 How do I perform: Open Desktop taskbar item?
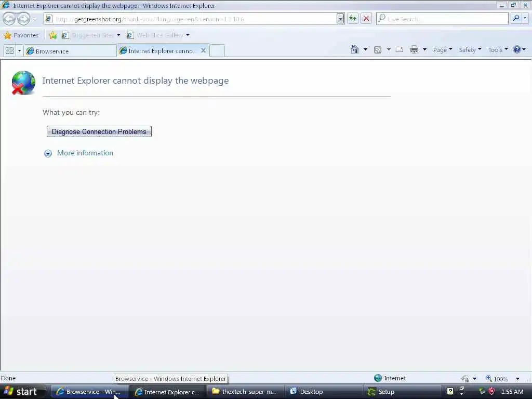coord(323,392)
